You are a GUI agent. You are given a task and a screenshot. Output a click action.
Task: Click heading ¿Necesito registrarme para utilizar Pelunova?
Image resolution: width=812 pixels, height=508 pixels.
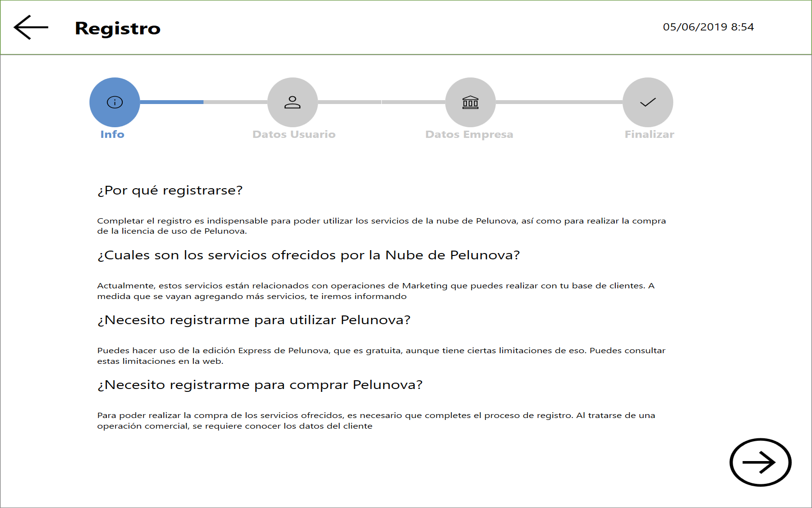pos(254,320)
